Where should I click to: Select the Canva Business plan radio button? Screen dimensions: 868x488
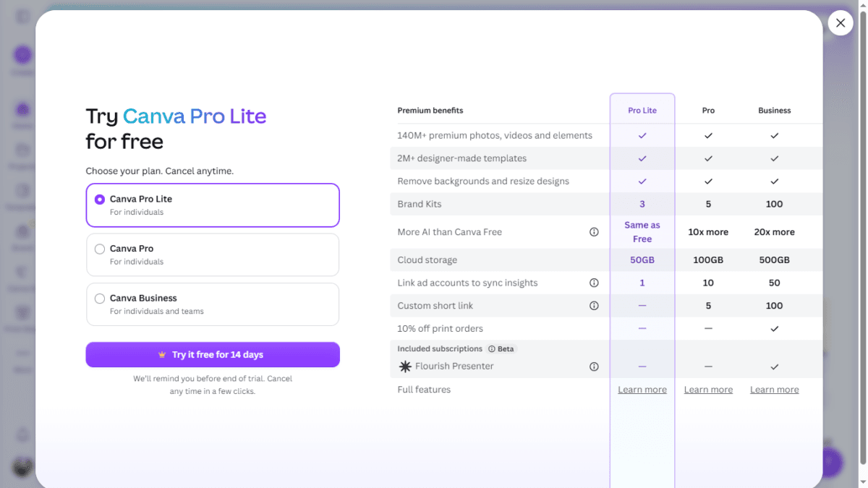click(x=100, y=299)
